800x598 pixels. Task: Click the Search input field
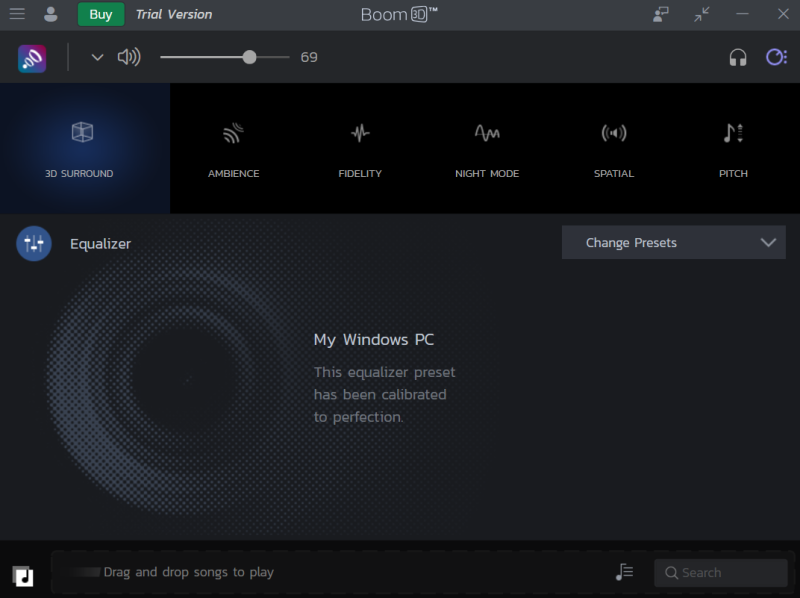[x=720, y=572]
